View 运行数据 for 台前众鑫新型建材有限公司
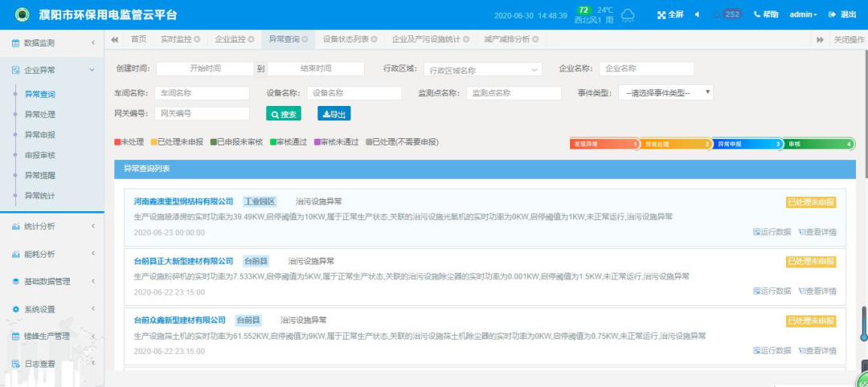Viewport: 868px width, 387px height. (772, 351)
